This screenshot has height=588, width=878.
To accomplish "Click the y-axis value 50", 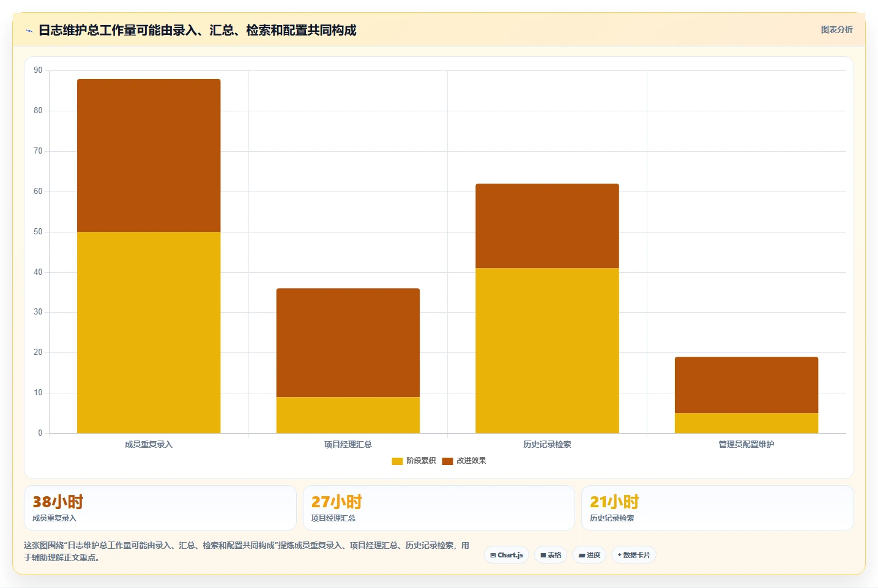I will click(38, 232).
